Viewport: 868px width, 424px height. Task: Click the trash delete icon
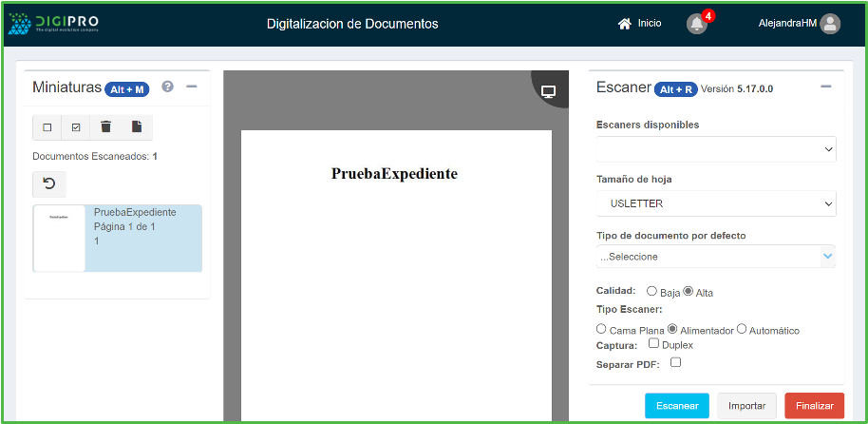pyautogui.click(x=106, y=127)
